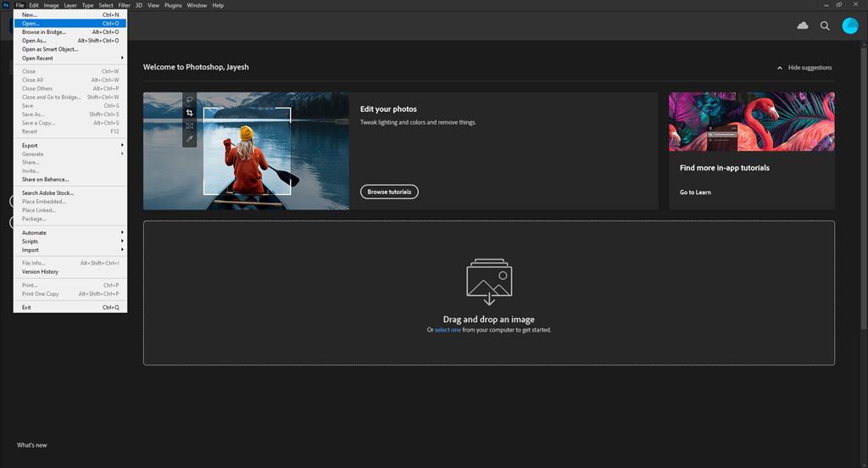
Task: Click the frame icon on the canoe photo
Action: pyautogui.click(x=189, y=125)
